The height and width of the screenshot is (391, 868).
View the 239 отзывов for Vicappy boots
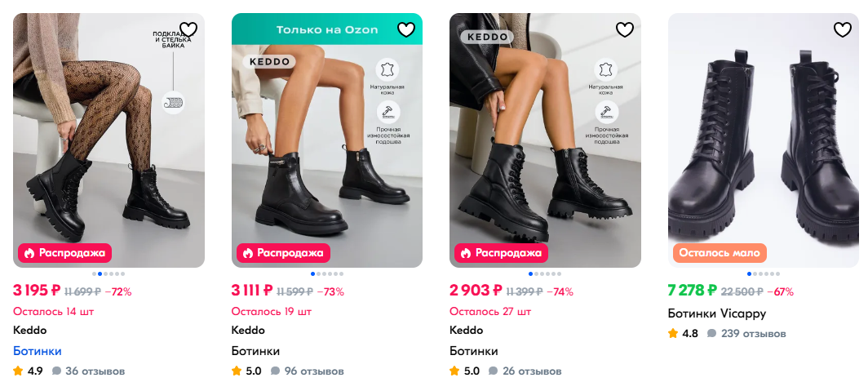746,334
